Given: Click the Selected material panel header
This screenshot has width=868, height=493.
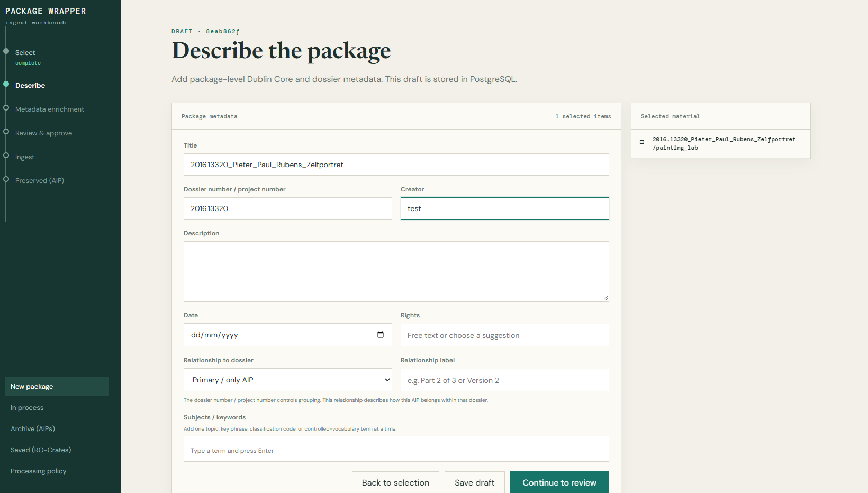Looking at the screenshot, I should 720,116.
